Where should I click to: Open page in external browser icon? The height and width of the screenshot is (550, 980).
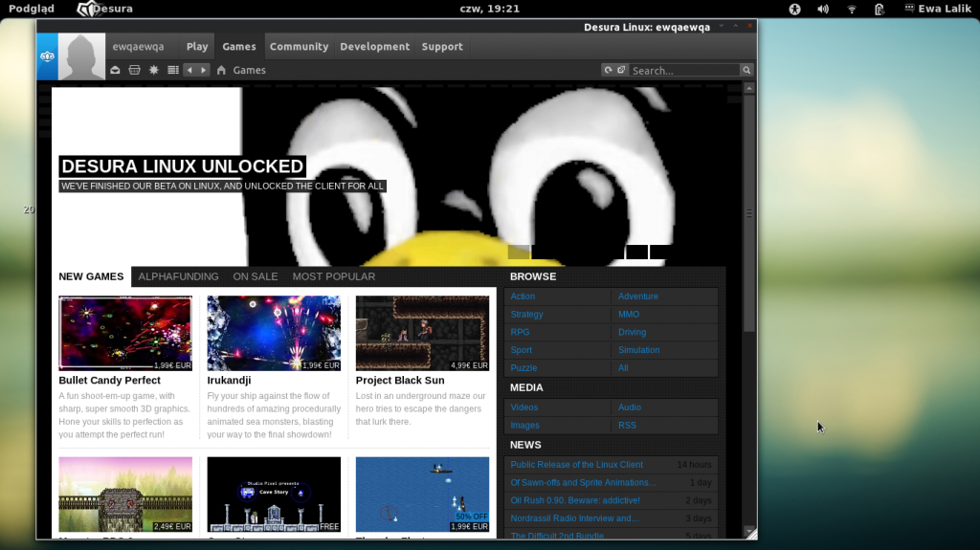(621, 70)
